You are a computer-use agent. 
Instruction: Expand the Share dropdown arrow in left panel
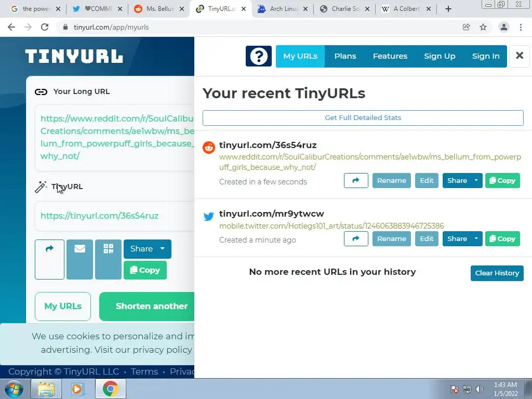(163, 249)
